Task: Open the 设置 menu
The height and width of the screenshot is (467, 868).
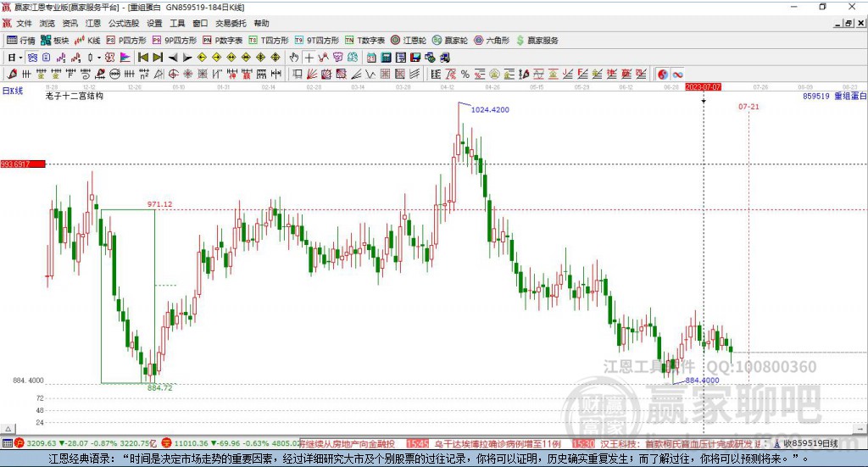Action: 154,23
